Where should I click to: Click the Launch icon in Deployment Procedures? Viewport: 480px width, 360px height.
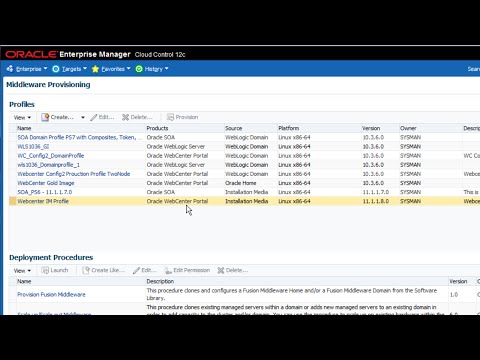click(45, 270)
